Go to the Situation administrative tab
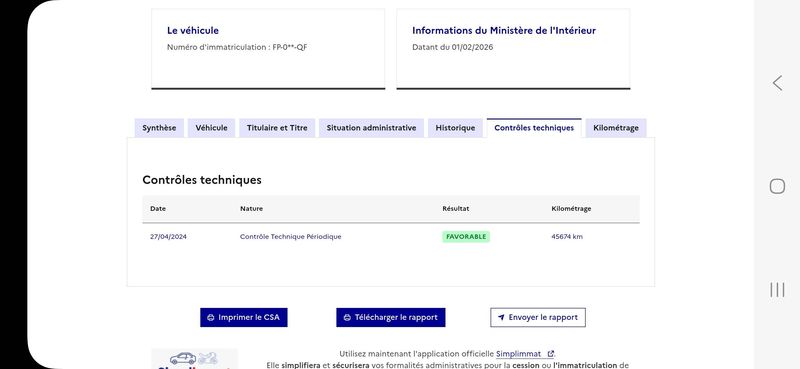 pyautogui.click(x=371, y=128)
